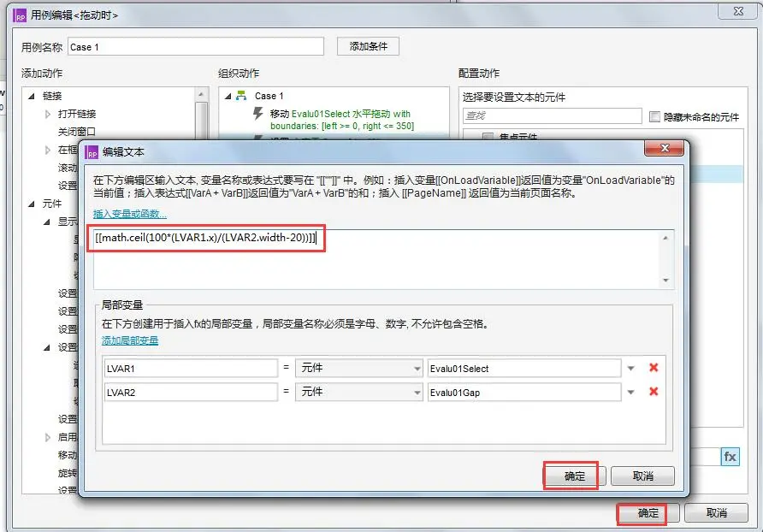Click the add-actions list scrollbar up arrow
This screenshot has width=763, height=532.
point(202,94)
